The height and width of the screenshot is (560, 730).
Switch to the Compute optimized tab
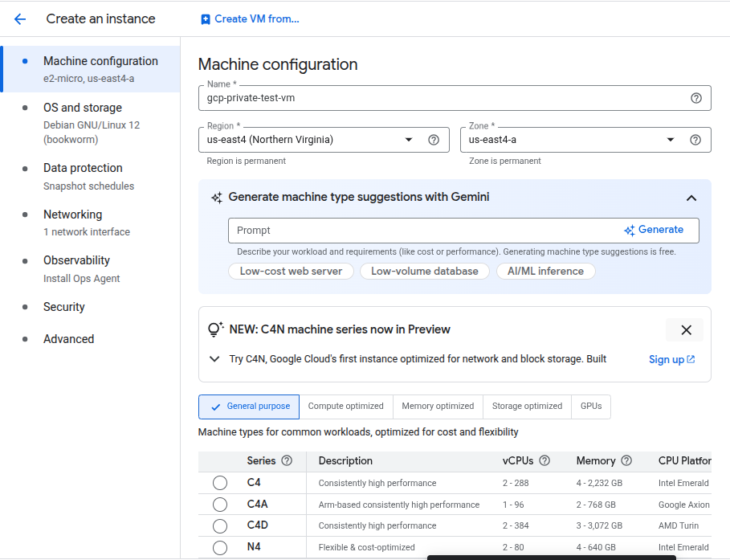point(346,407)
